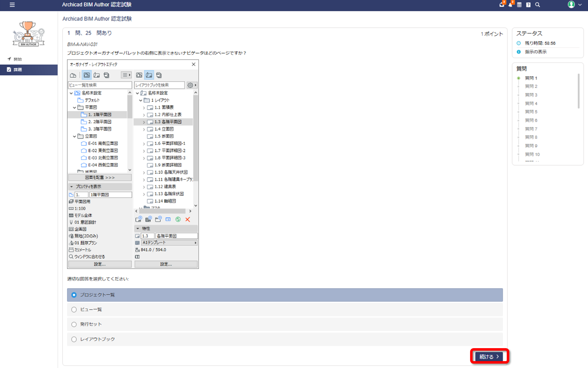
Task: Go to 質問 10
Action: (532, 154)
